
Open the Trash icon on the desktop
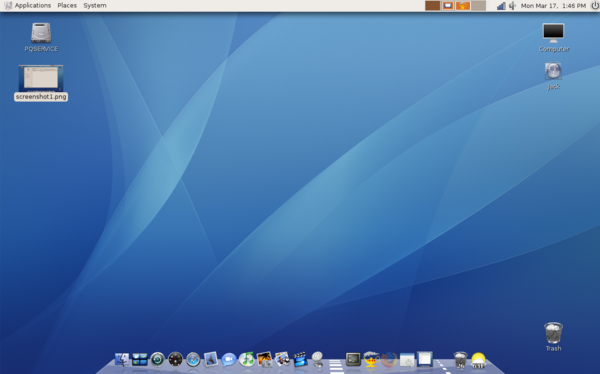tap(553, 336)
